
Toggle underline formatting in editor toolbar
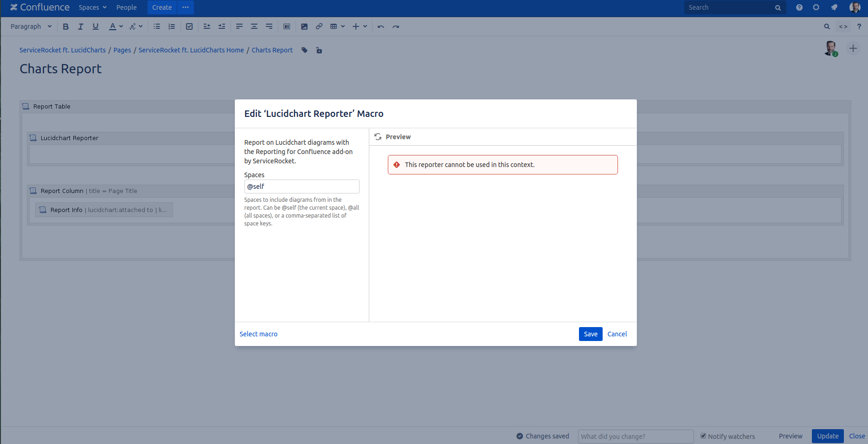96,26
